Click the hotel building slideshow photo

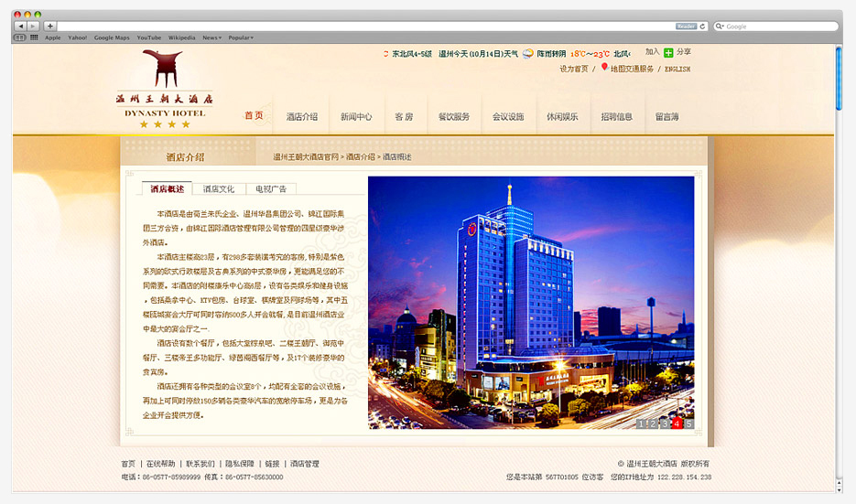(531, 293)
